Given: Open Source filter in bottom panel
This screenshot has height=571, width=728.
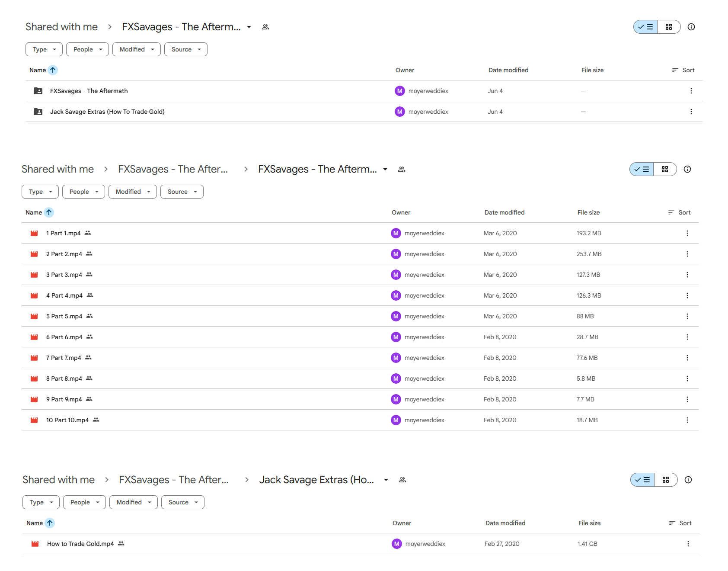Looking at the screenshot, I should [183, 502].
